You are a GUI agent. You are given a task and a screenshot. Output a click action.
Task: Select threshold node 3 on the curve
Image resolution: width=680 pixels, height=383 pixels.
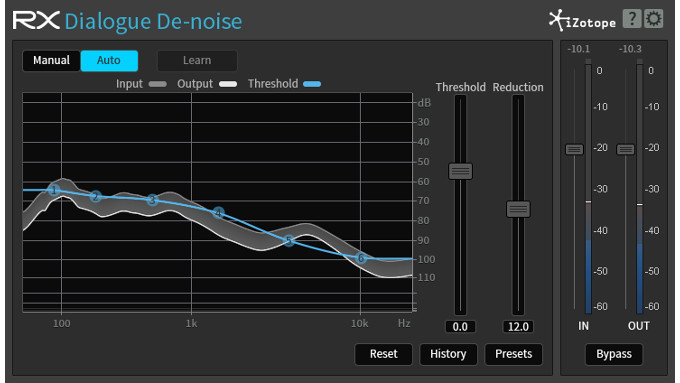click(152, 200)
